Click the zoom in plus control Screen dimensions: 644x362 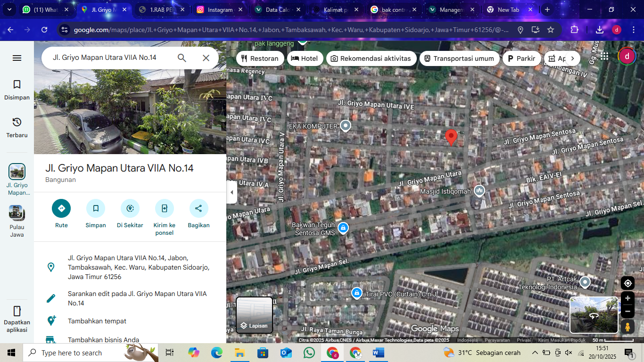pos(627,298)
